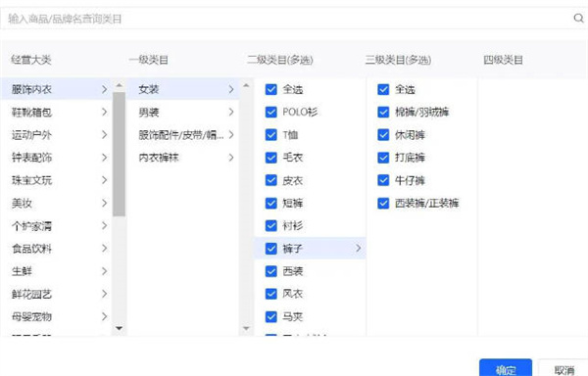Screen dimensions: 588x376
Task: Expand the 美妆 category arrow
Action: (x=104, y=203)
